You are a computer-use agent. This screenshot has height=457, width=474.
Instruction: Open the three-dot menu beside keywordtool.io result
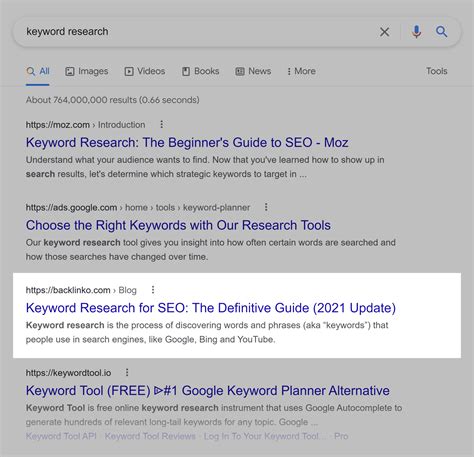(x=127, y=372)
